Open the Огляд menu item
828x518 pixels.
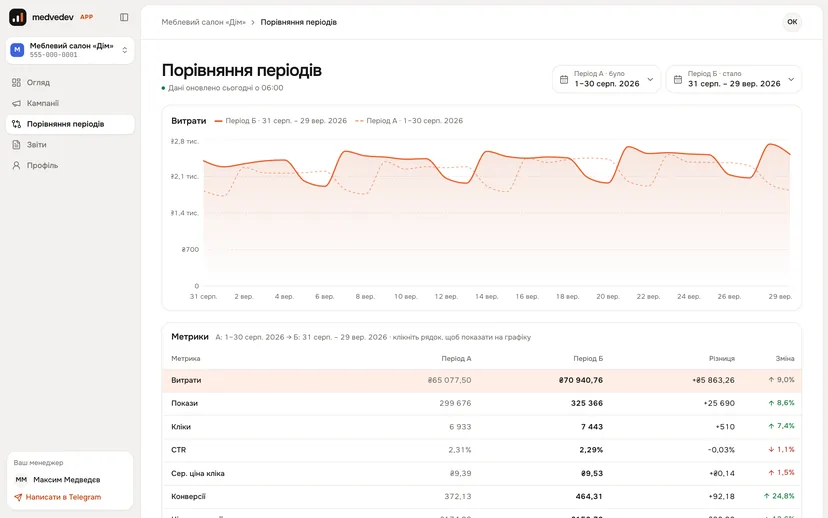70,82
